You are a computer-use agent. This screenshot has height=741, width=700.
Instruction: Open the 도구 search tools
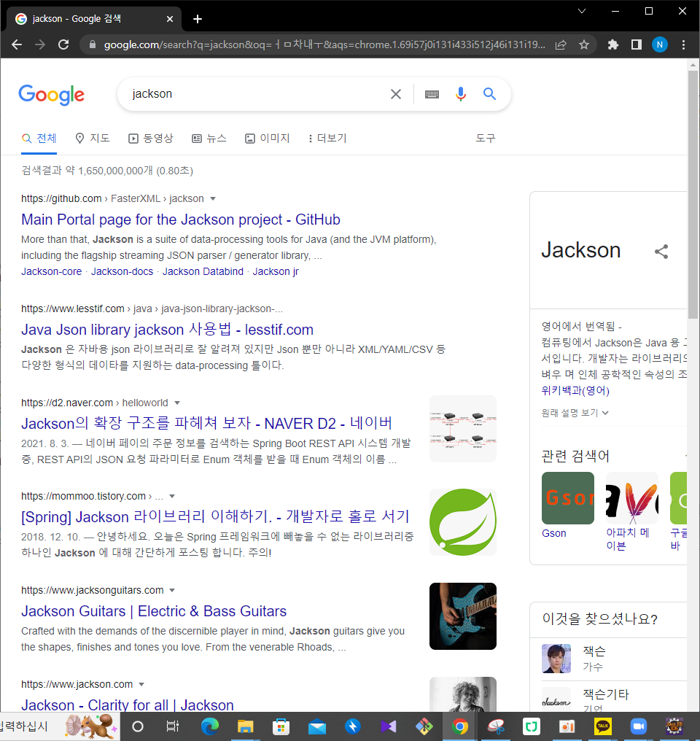tap(485, 139)
